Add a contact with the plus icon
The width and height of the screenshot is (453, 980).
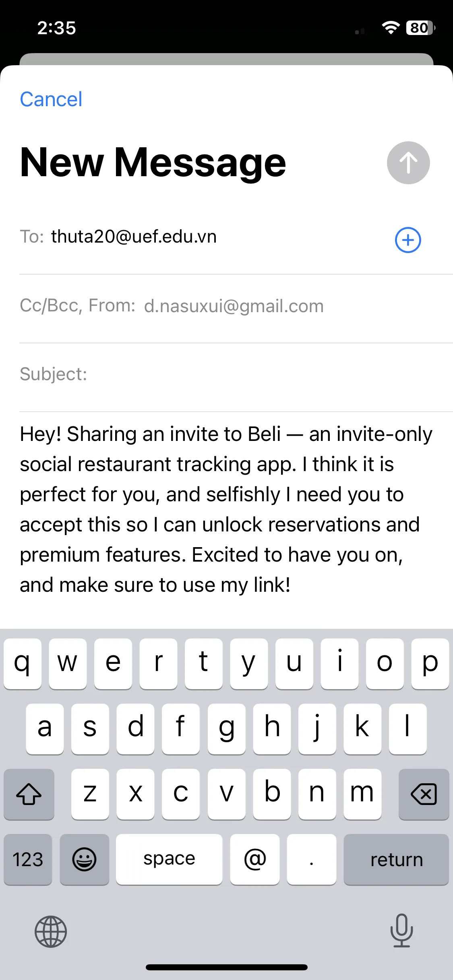pos(408,240)
